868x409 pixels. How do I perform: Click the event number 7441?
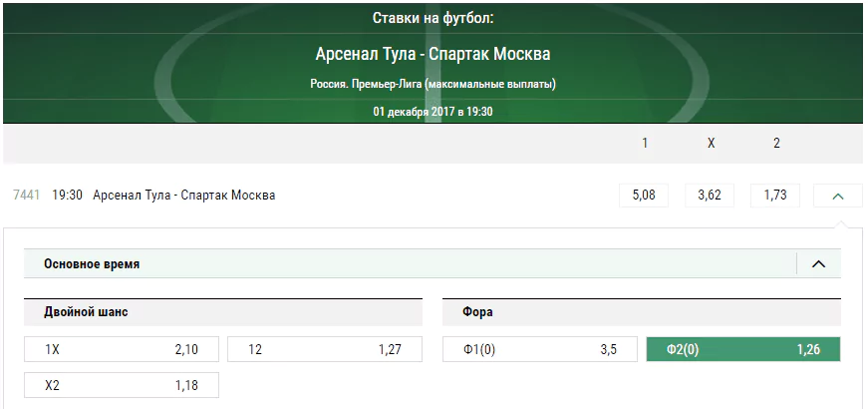[26, 196]
